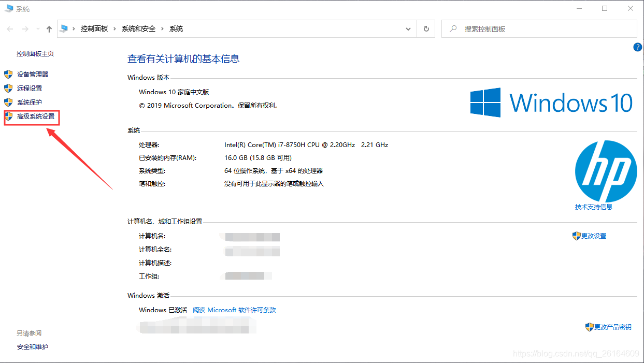Click the search magnifier icon
Screen dimensions: 644x363
click(453, 29)
